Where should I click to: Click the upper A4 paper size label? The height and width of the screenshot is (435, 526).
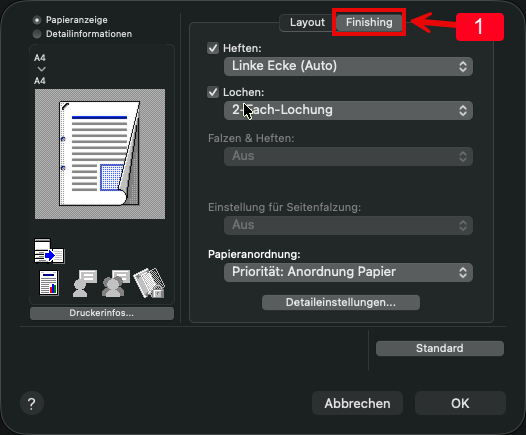click(40, 58)
